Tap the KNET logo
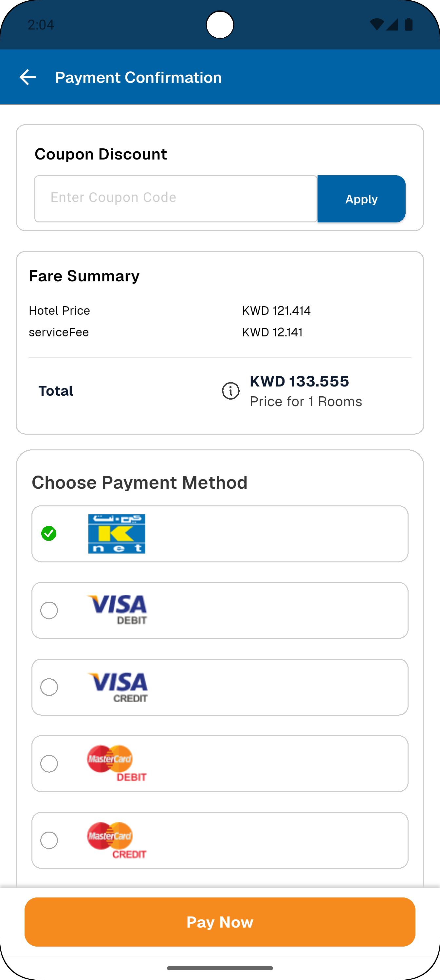 [117, 534]
